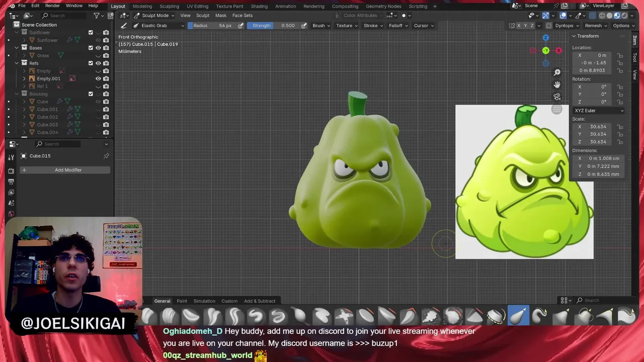Viewport: 644px width, 362px height.
Task: Collapse the Refs collection
Action: 17,63
